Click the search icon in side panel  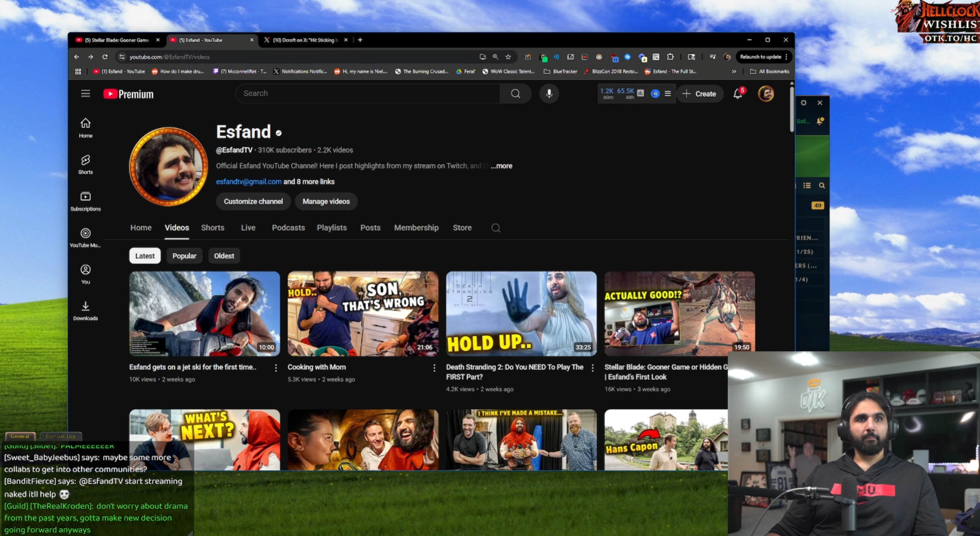click(821, 185)
